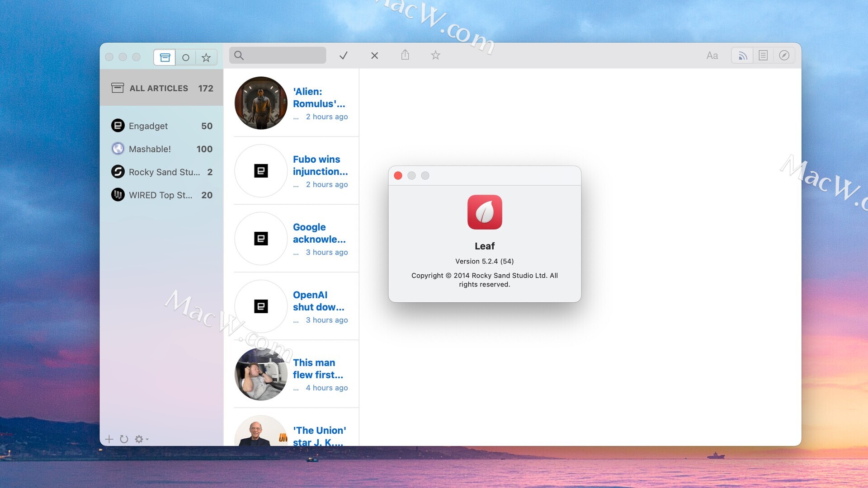Viewport: 868px width, 488px height.
Task: Star the current article in toolbar
Action: point(435,55)
